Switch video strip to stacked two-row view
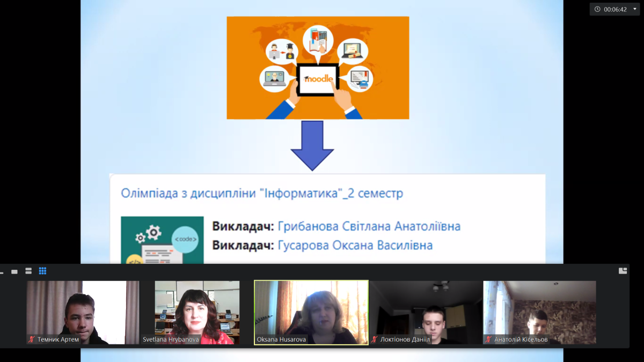This screenshot has width=644, height=362. pos(28,271)
